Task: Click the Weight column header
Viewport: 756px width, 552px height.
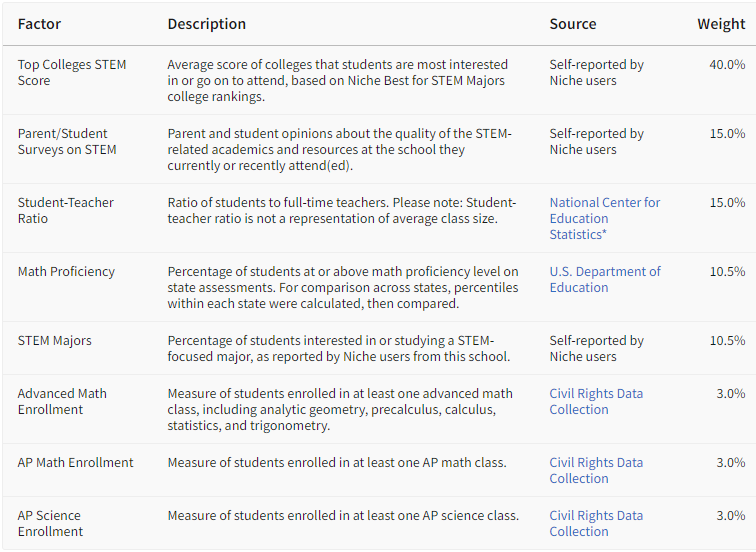Action: pyautogui.click(x=721, y=24)
